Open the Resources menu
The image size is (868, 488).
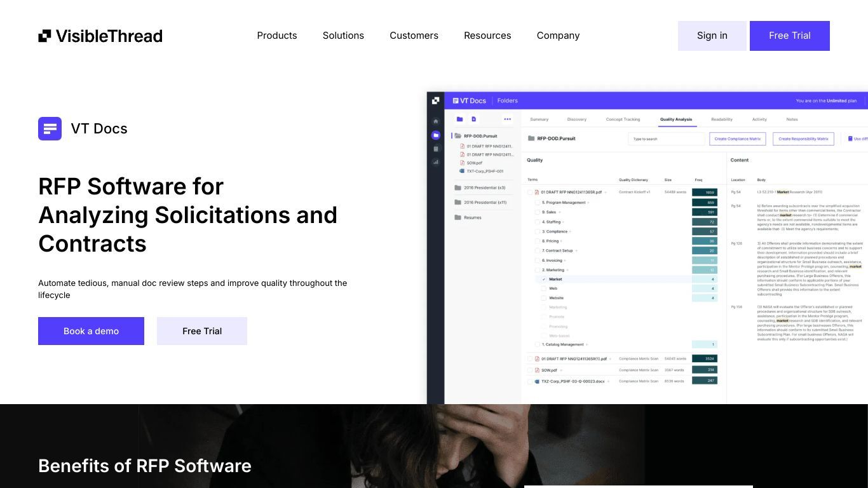pos(487,36)
